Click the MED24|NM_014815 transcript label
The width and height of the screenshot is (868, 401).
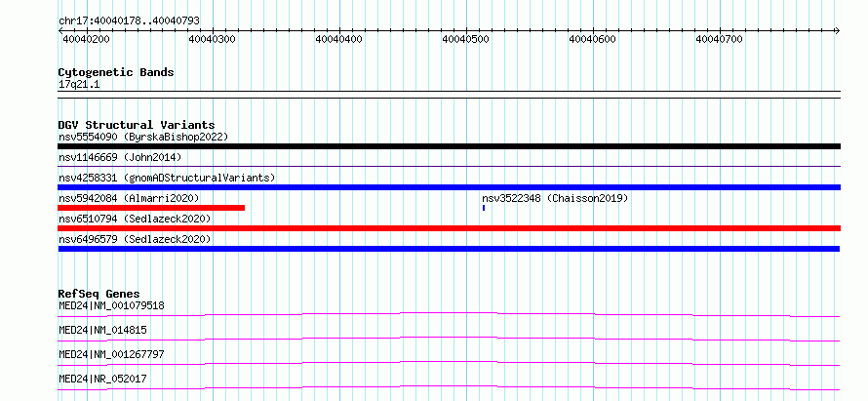point(102,330)
